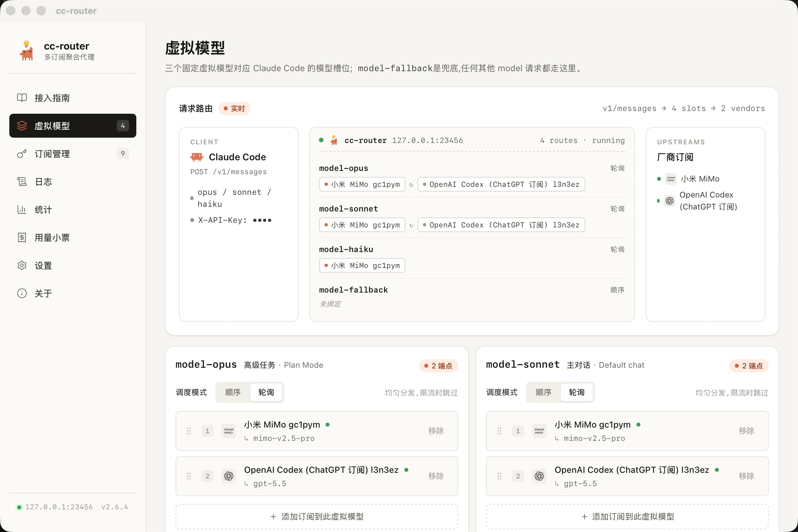This screenshot has height=532, width=798.
Task: Click the green server status dot in sidebar footer
Action: point(19,507)
